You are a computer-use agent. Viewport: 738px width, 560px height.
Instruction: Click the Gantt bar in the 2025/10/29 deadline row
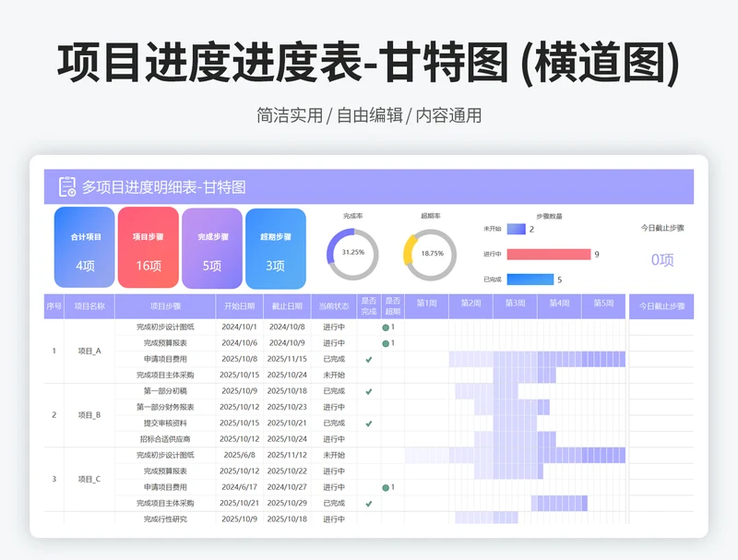tap(559, 503)
